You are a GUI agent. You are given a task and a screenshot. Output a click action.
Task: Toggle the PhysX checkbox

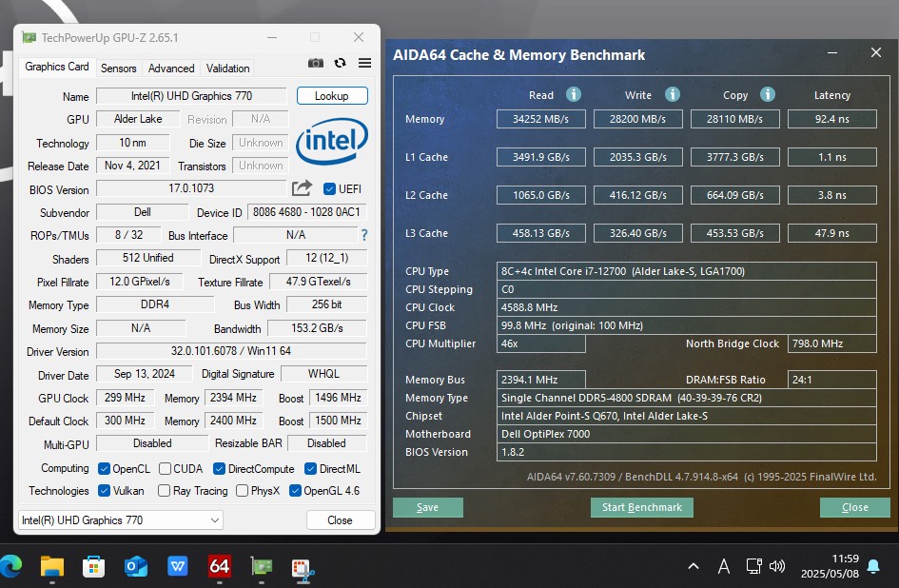click(x=242, y=491)
